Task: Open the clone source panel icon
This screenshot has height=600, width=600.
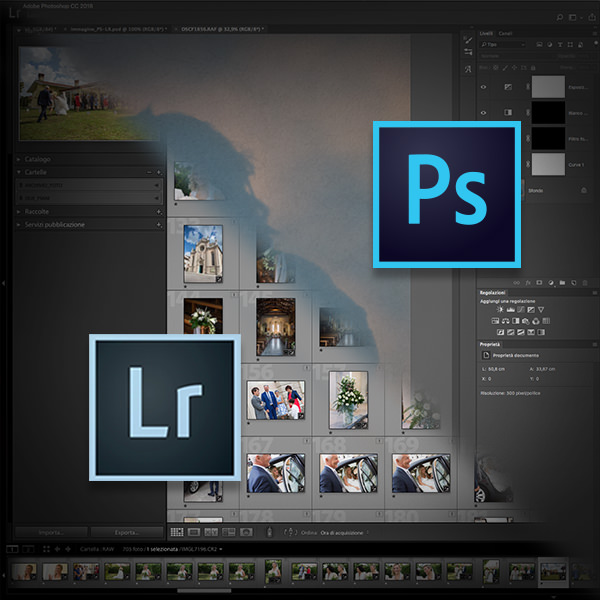Action: click(x=468, y=69)
